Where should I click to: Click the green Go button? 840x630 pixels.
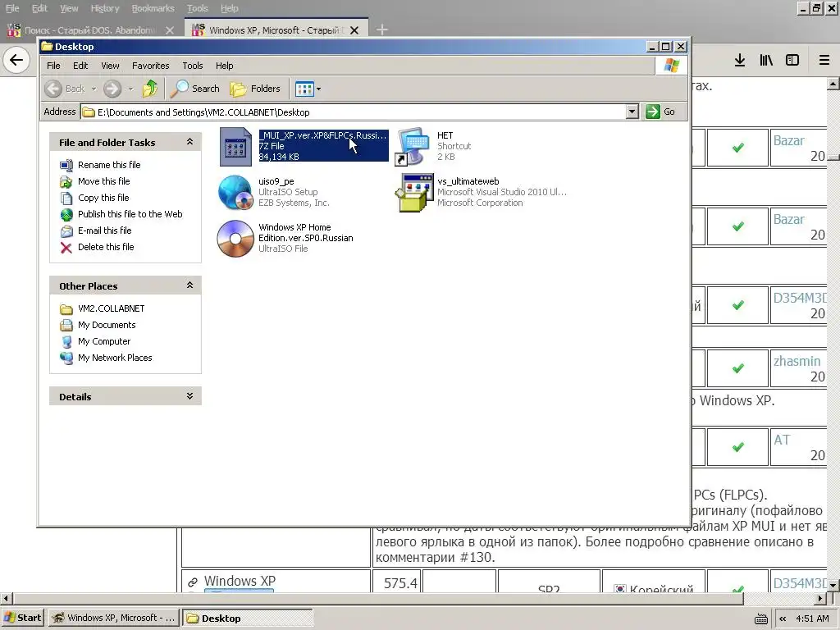coord(660,112)
